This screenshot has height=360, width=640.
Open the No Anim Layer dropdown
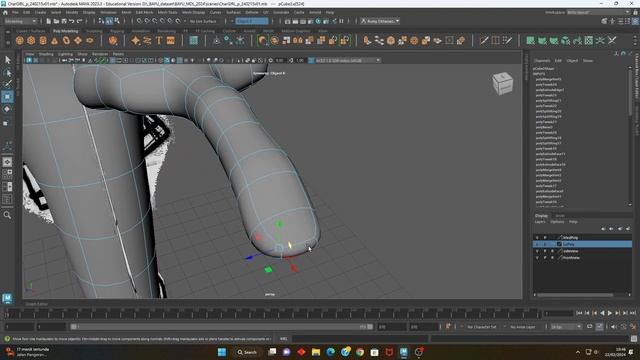click(x=524, y=327)
